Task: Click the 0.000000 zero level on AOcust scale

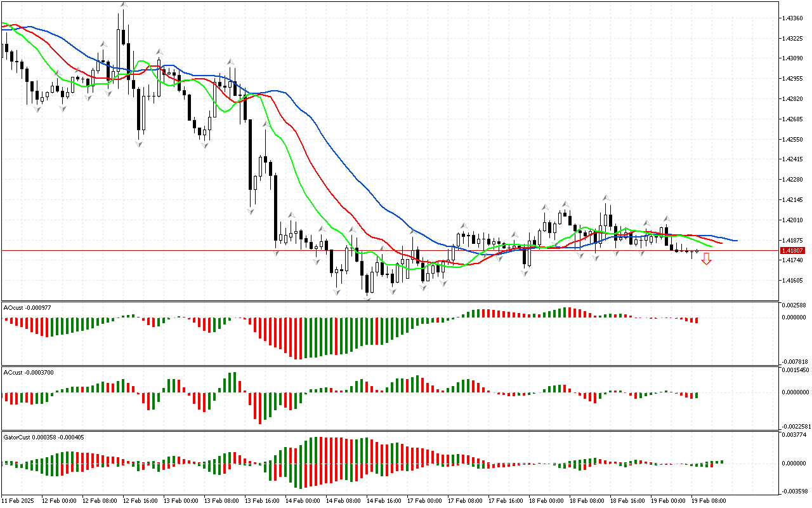Action: click(x=794, y=317)
